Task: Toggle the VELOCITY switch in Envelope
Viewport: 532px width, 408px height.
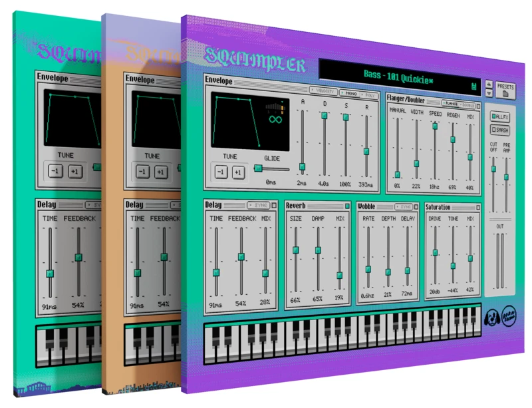Action: (323, 91)
